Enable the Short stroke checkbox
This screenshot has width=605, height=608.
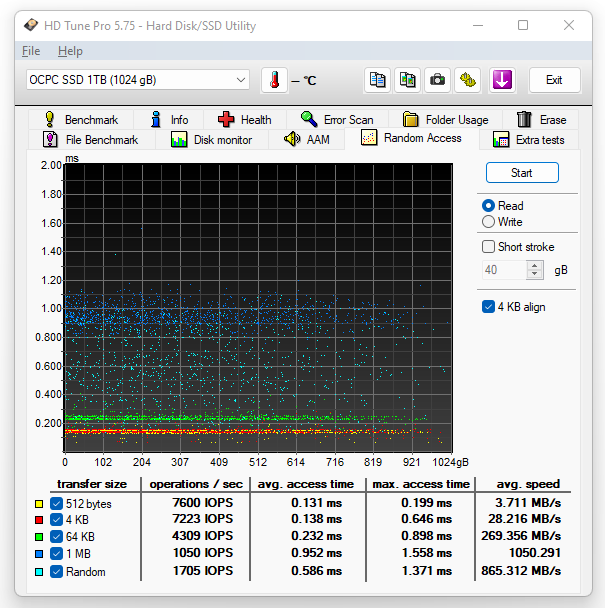click(x=488, y=247)
